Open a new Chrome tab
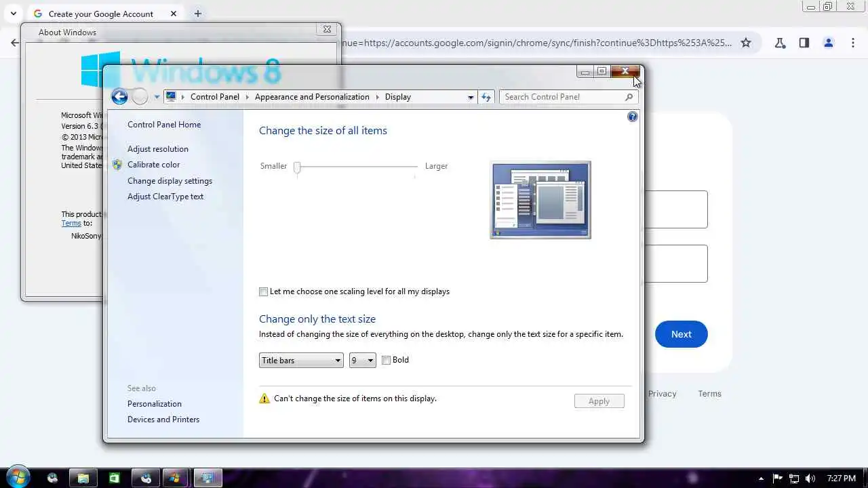 click(197, 14)
